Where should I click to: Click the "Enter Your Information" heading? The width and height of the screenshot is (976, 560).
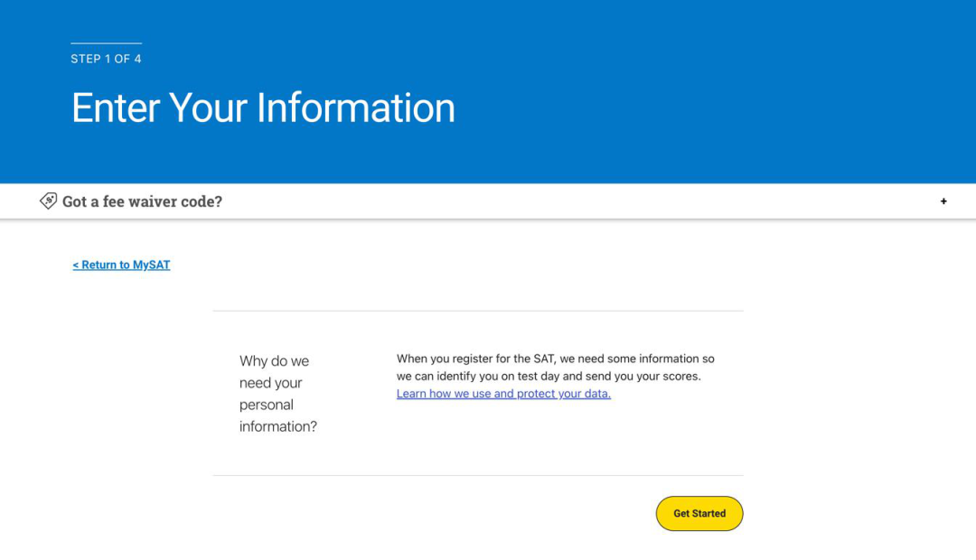click(x=263, y=107)
